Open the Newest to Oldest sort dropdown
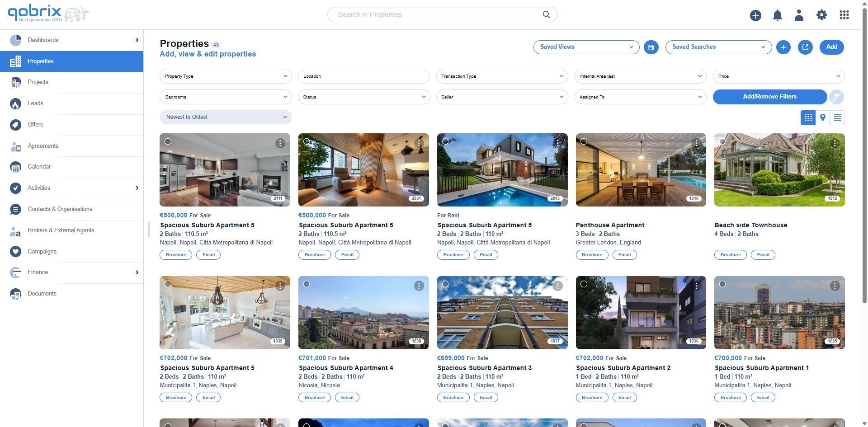Screen dimensions: 868x427 coord(225,117)
